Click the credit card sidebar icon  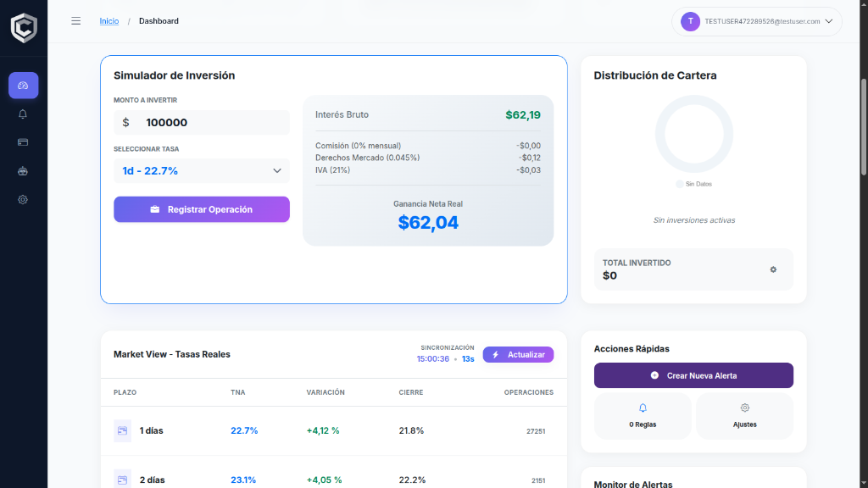23,142
